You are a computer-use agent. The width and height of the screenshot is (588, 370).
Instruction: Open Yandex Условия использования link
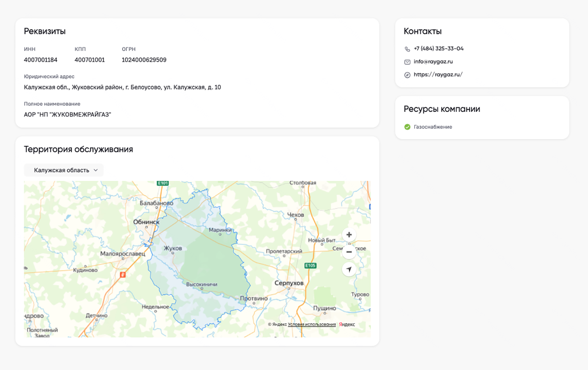312,324
